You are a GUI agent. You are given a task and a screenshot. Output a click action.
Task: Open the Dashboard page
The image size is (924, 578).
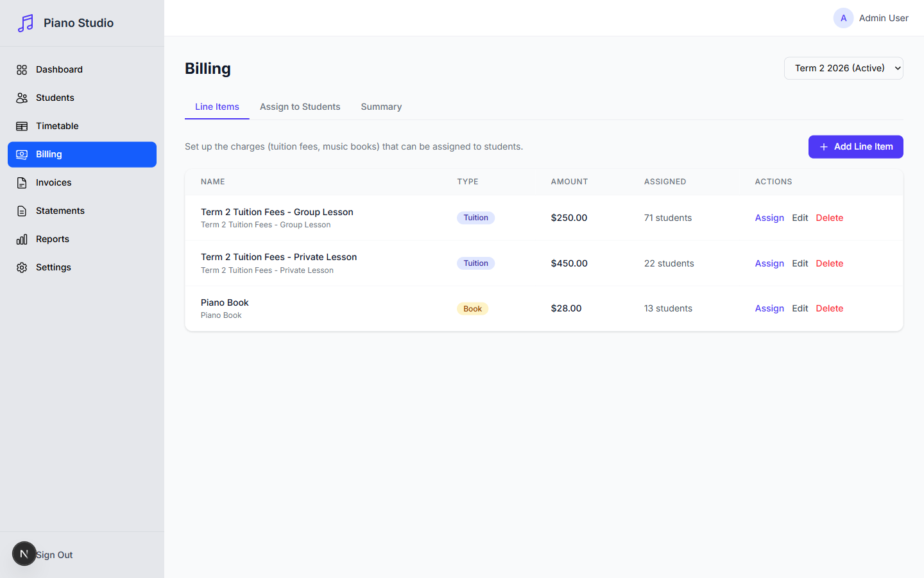coord(82,69)
